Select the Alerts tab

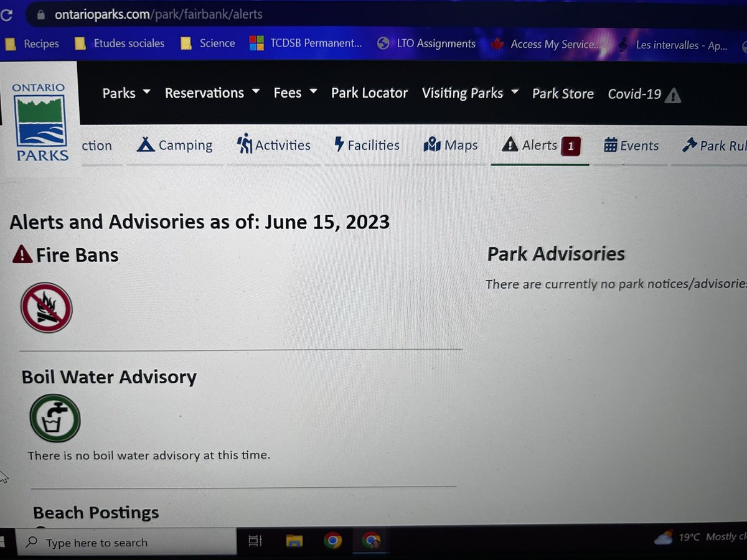point(540,146)
